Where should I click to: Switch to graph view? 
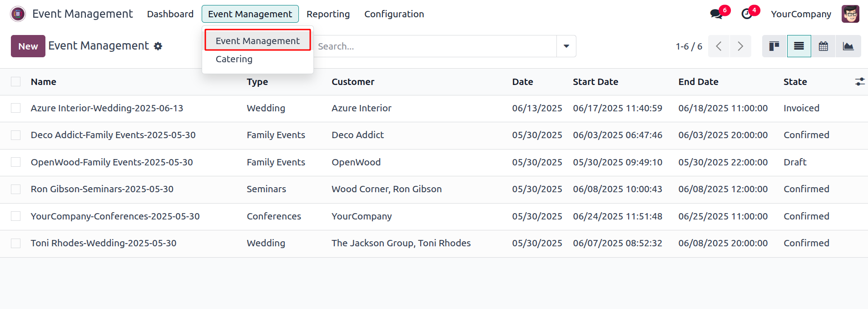coord(848,46)
